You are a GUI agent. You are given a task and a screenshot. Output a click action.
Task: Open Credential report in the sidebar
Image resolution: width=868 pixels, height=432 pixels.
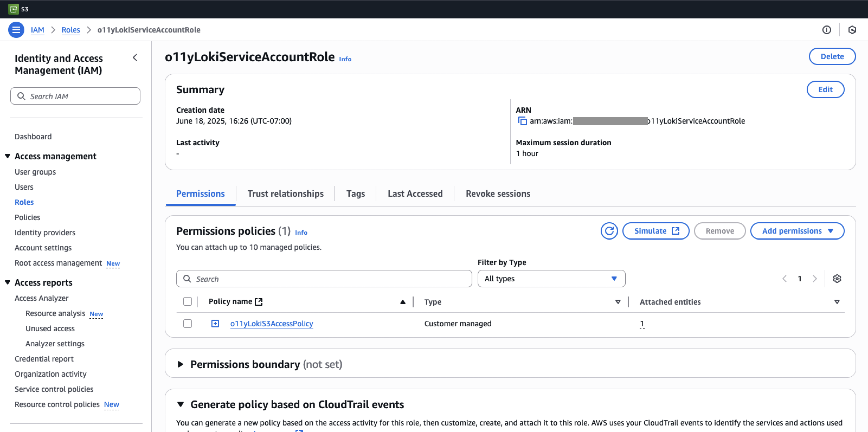(44, 359)
